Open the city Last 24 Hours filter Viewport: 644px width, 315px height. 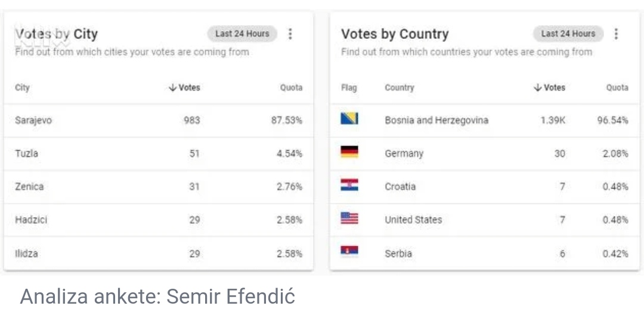pos(242,33)
